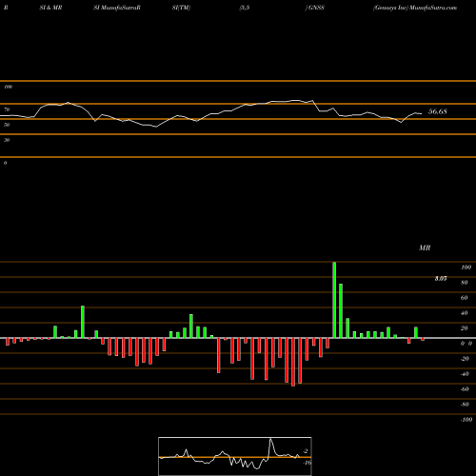
Task: Click the 80 label on MR right axis
Action: [465, 283]
